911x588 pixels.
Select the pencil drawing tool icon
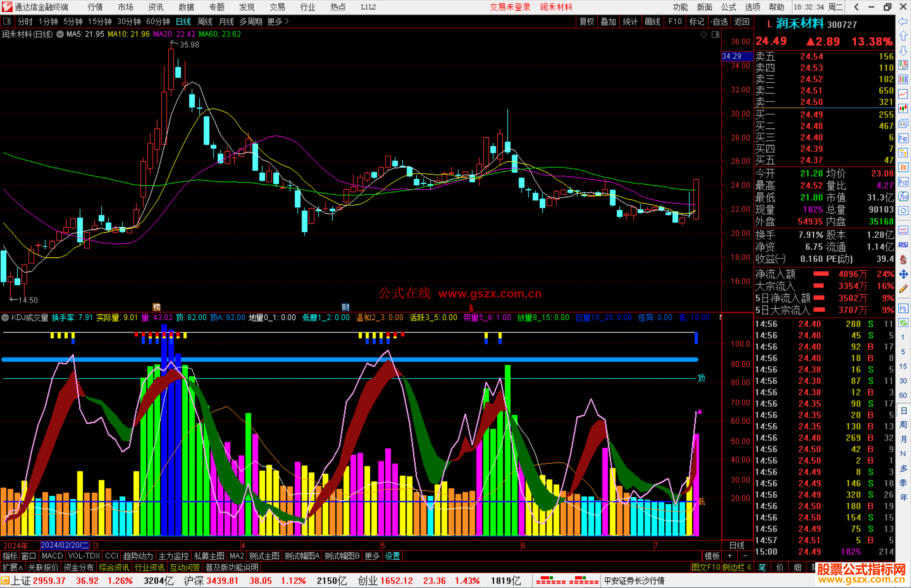click(x=903, y=289)
